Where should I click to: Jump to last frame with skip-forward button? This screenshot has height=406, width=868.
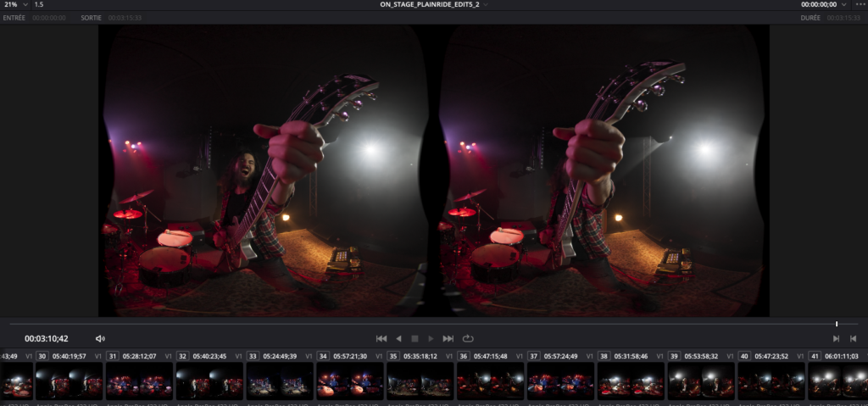(x=448, y=339)
